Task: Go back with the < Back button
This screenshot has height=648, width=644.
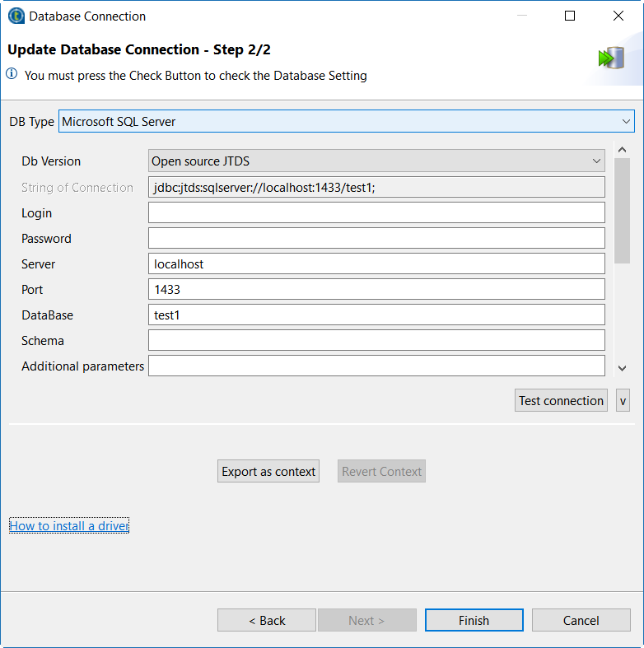Action: pyautogui.click(x=267, y=621)
